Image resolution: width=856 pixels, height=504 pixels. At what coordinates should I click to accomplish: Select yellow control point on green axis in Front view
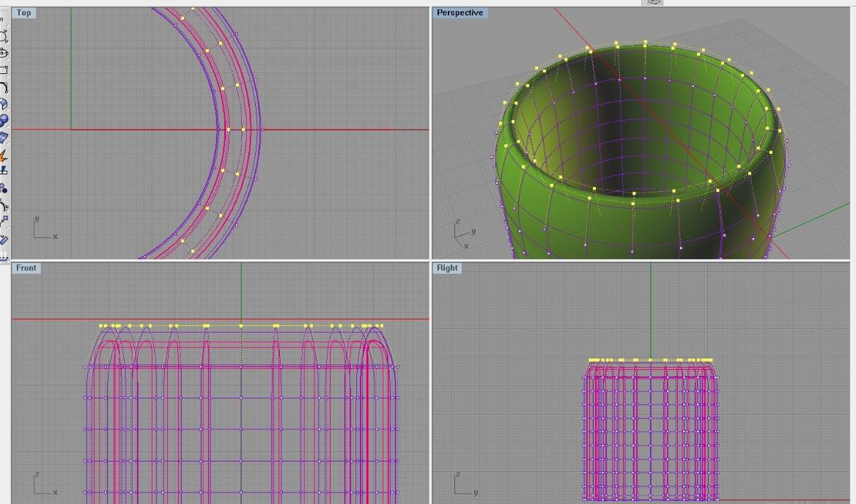point(241,326)
